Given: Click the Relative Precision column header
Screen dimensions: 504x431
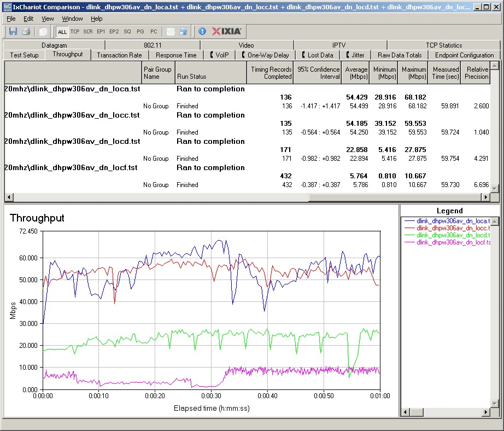Looking at the screenshot, I should coord(476,73).
